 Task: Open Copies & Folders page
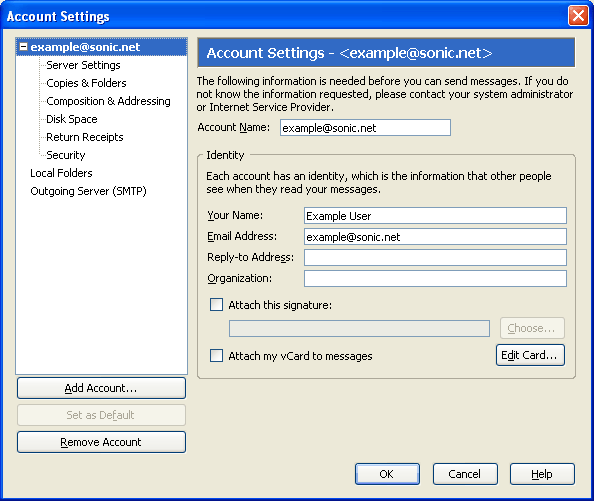(x=86, y=83)
